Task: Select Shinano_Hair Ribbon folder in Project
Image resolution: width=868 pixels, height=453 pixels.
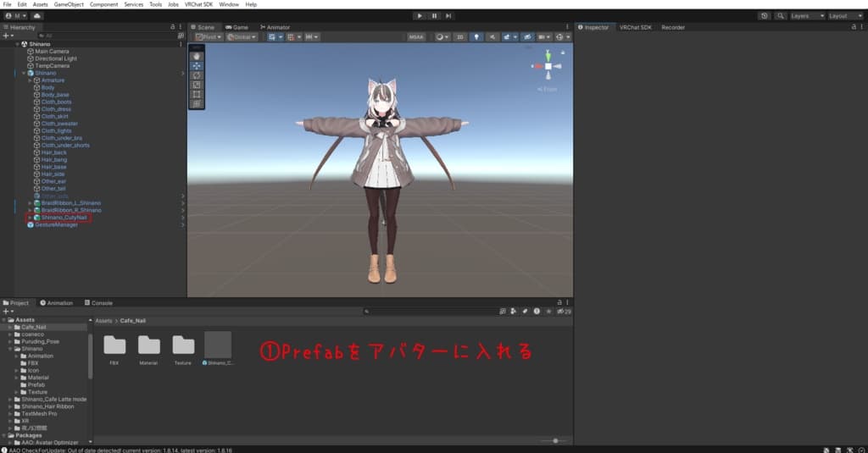Action: click(x=47, y=406)
